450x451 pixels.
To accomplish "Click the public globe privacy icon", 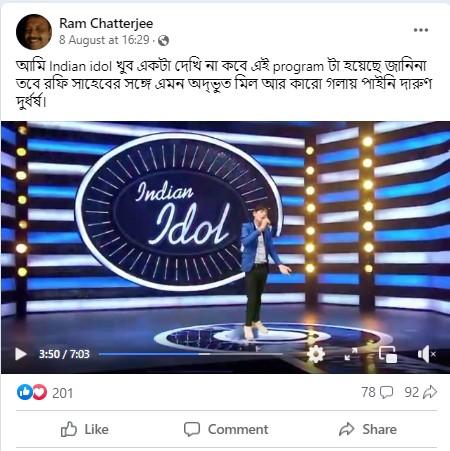I will click(x=163, y=41).
